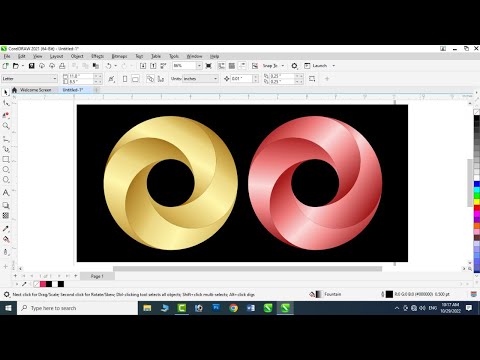Viewport: 480px width, 360px height.
Task: Select the Transparency checkerboard tool
Action: point(6,216)
